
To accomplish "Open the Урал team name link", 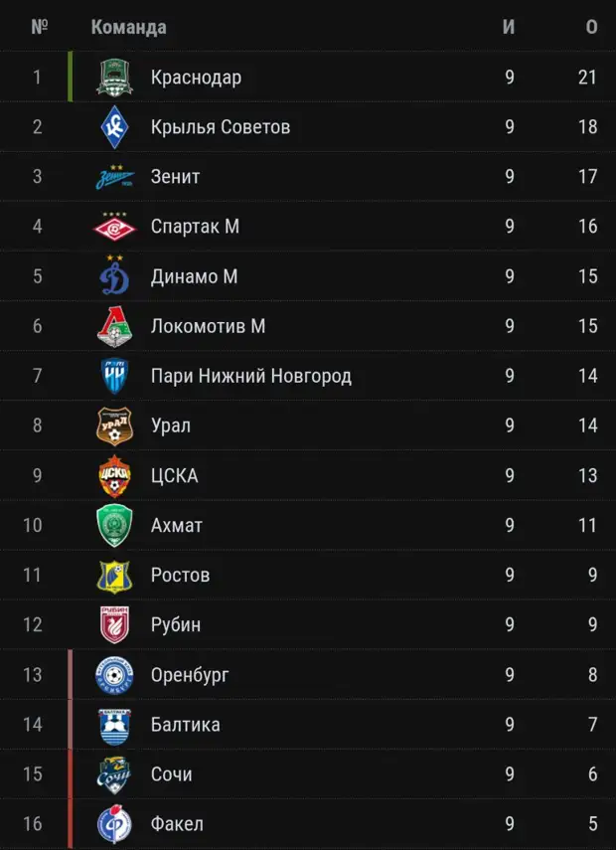I will 171,425.
